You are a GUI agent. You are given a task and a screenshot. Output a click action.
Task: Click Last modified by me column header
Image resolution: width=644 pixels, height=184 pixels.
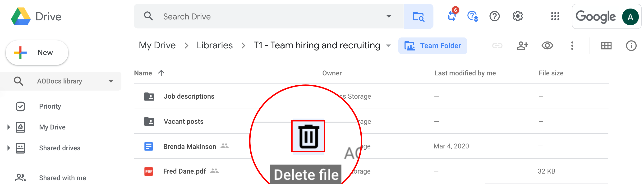click(x=465, y=73)
